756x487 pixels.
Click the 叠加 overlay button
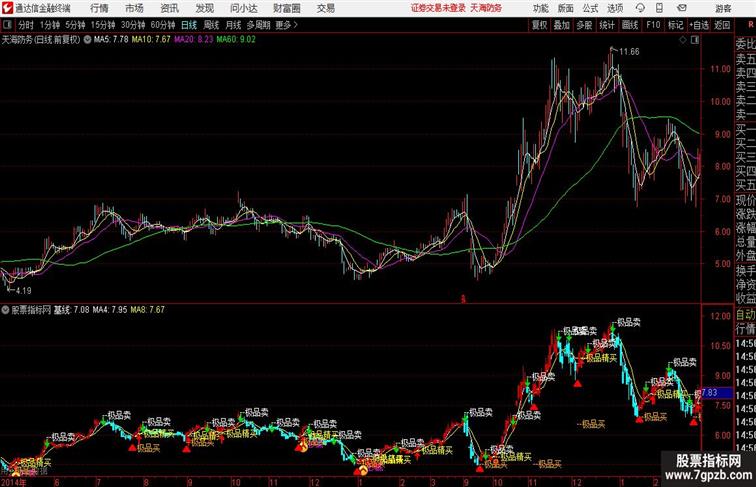[562, 25]
